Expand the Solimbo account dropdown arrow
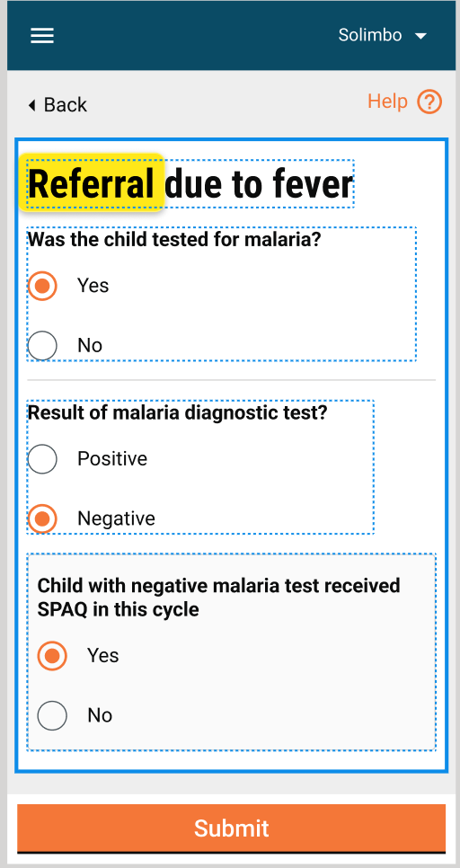The height and width of the screenshot is (868, 460). [420, 37]
